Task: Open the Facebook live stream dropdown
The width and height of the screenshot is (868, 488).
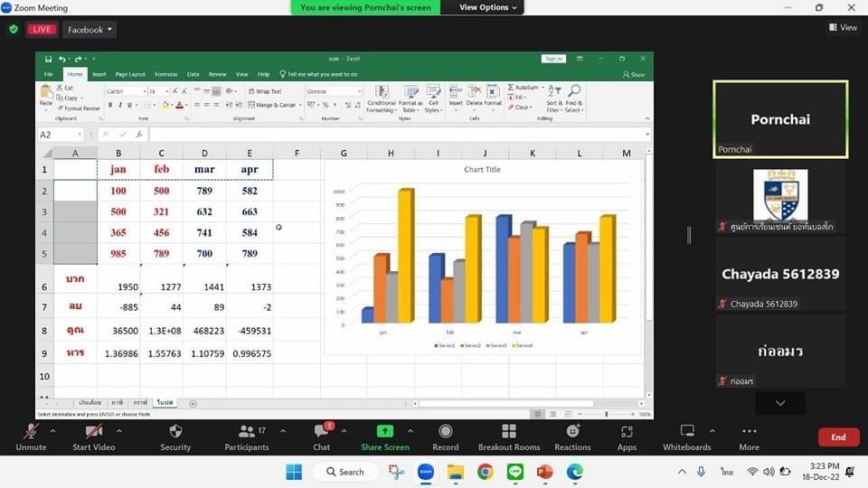Action: (x=90, y=30)
